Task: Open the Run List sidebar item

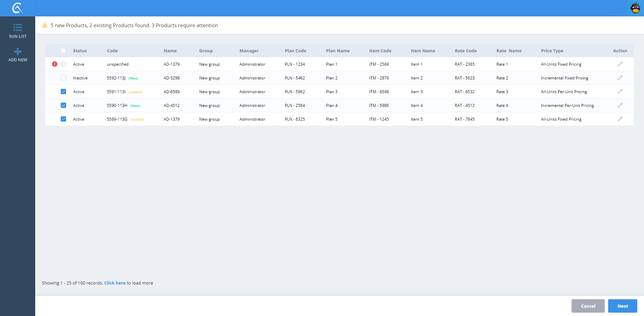Action: [x=18, y=31]
